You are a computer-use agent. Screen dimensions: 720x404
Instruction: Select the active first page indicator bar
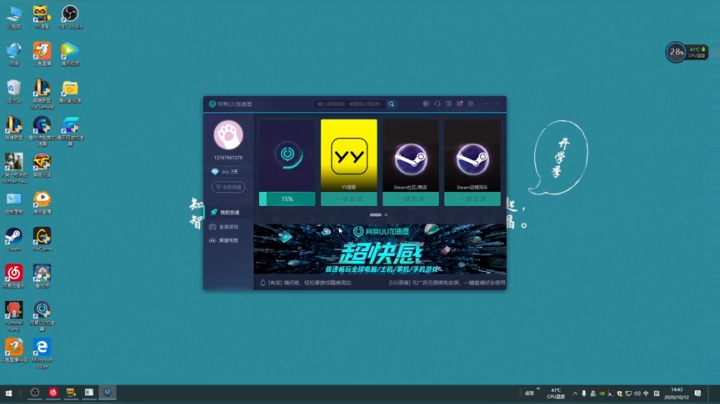376,215
